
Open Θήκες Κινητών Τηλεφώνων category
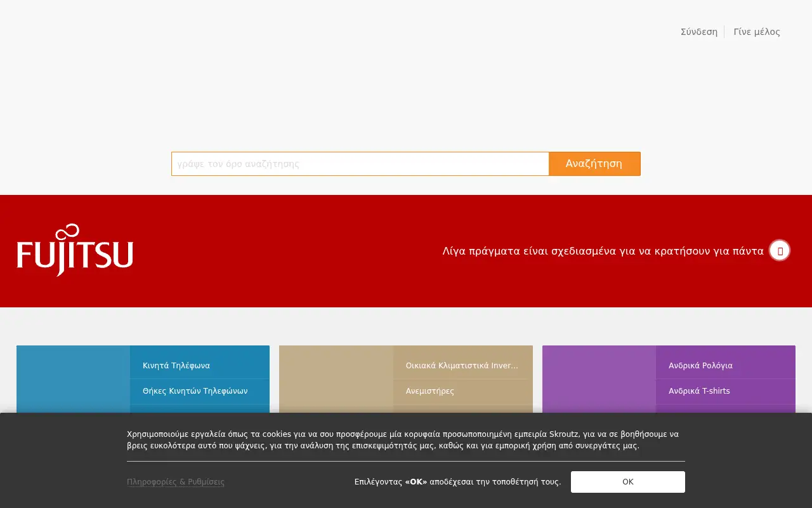click(x=195, y=391)
